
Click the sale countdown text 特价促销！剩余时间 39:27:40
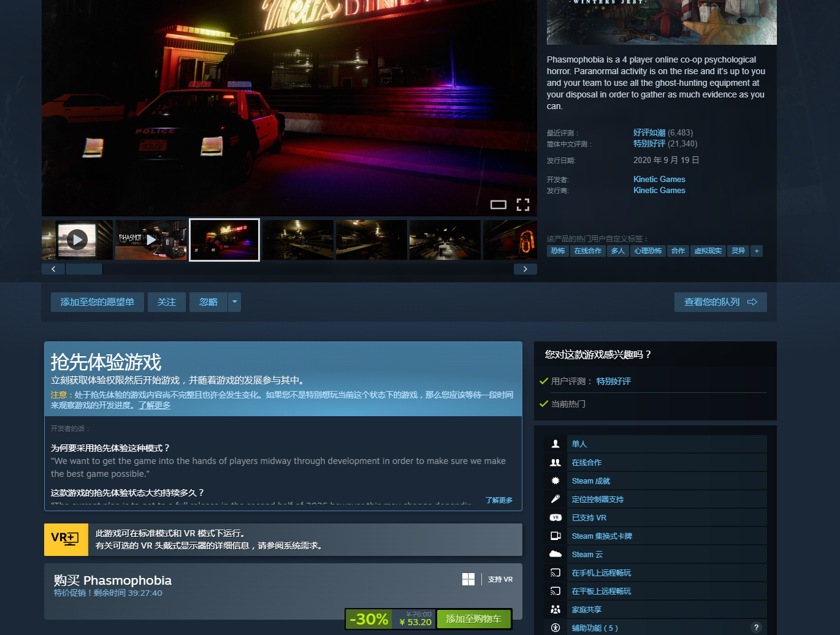point(108,593)
